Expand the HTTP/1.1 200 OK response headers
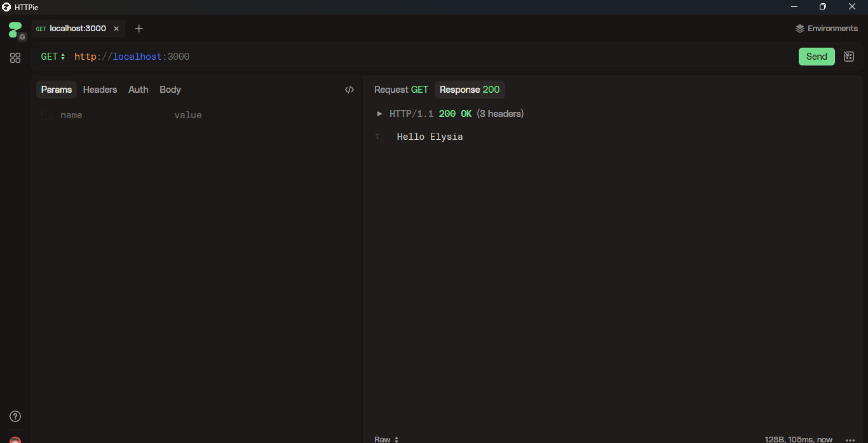 [380, 114]
